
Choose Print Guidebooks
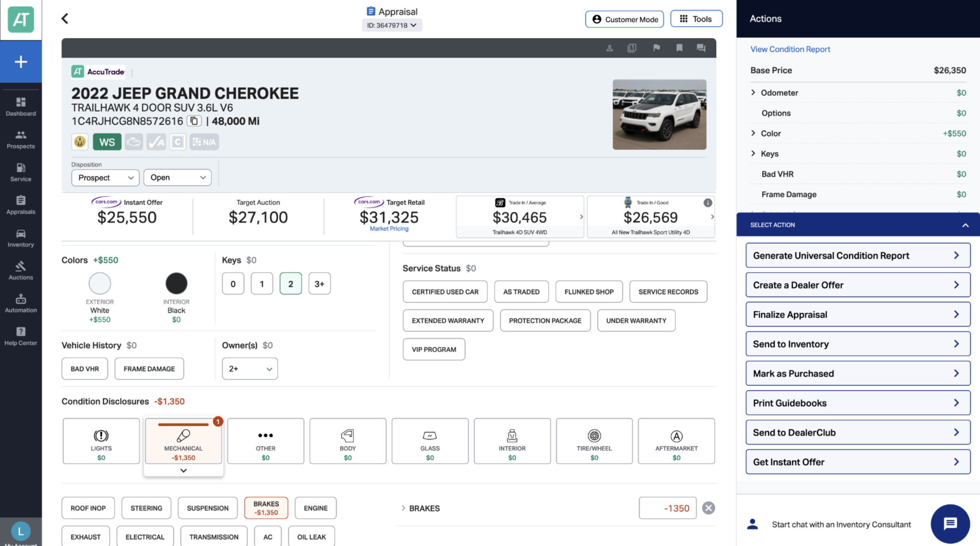coord(857,403)
